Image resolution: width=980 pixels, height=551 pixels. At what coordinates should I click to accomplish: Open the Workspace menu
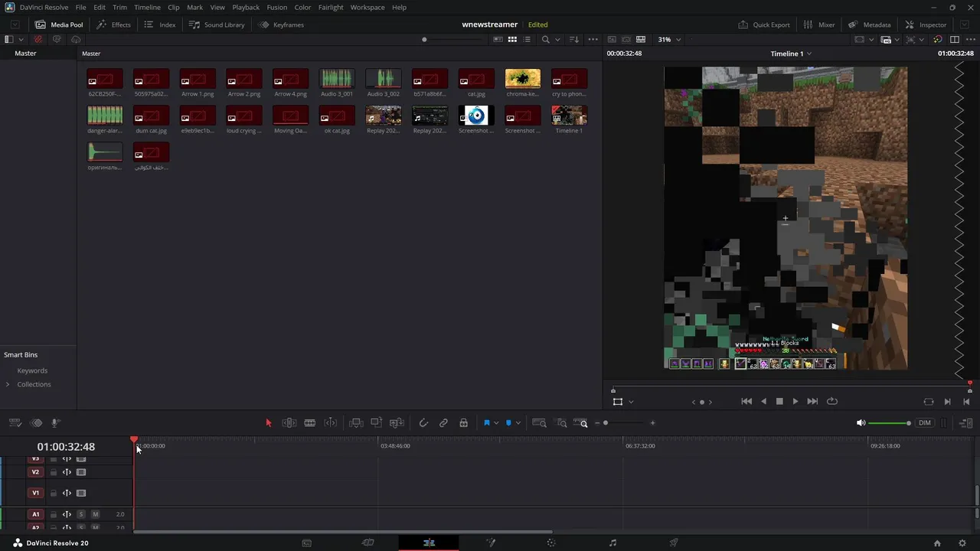pos(367,7)
